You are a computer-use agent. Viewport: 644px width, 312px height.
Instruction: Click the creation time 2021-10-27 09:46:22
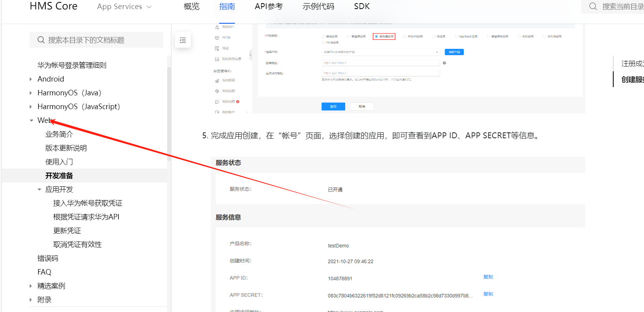tap(350, 262)
